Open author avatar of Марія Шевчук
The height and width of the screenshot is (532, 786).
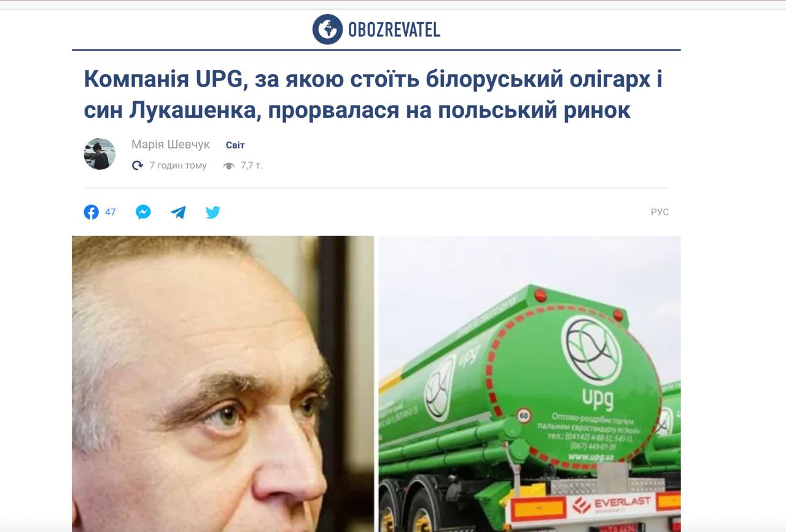pyautogui.click(x=99, y=154)
